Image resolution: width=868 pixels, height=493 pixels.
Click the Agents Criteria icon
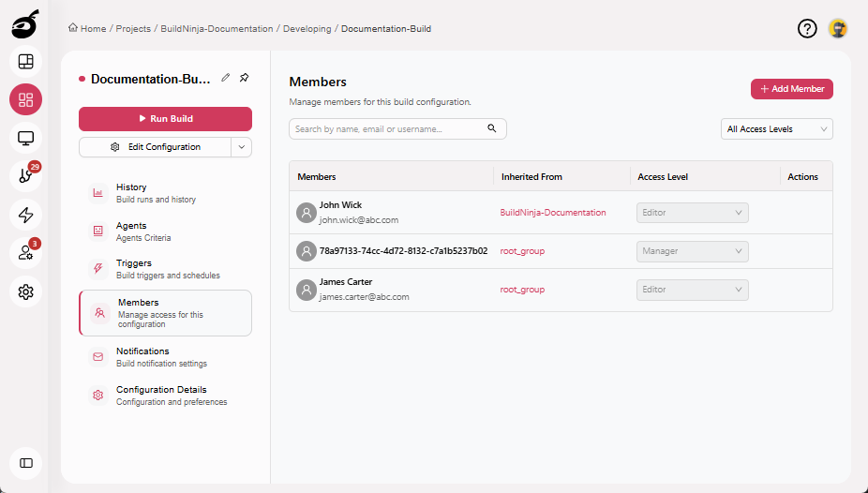tap(98, 231)
